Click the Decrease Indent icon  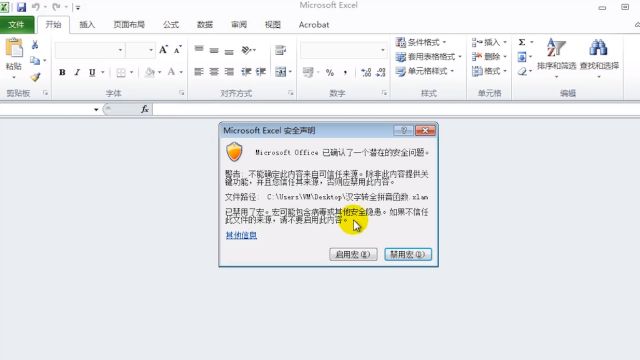246,72
